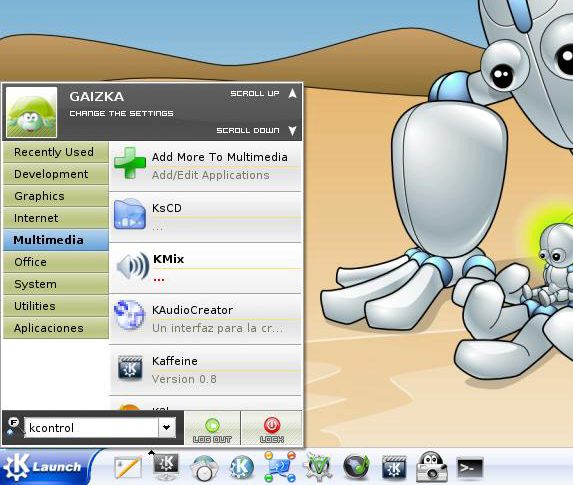The height and width of the screenshot is (485, 573).
Task: Open Change The Settings link
Action: (121, 114)
